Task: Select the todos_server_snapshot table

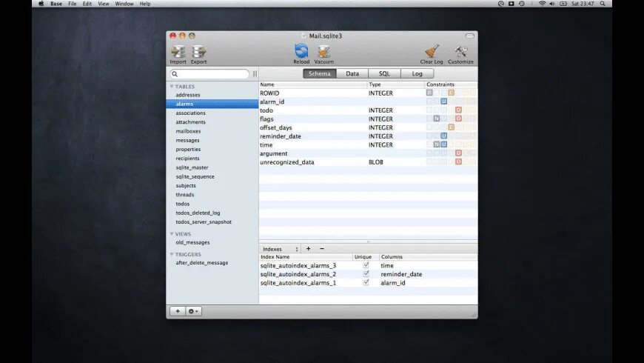Action: [212, 222]
